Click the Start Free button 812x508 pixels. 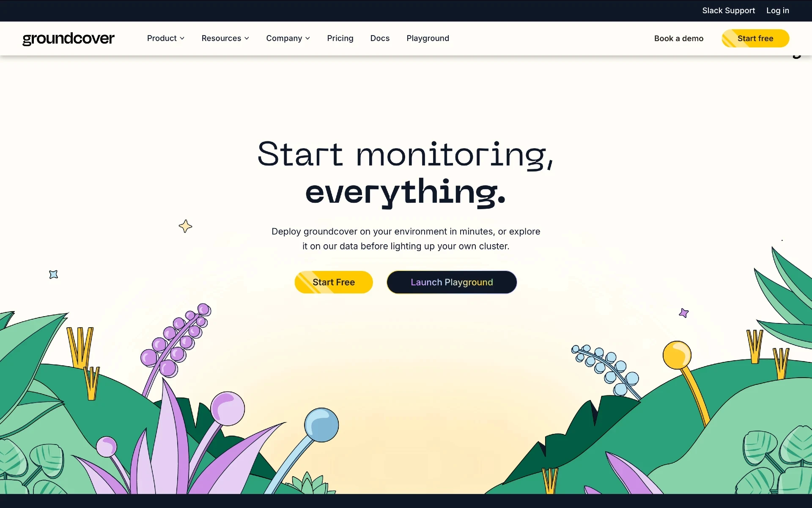point(334,282)
